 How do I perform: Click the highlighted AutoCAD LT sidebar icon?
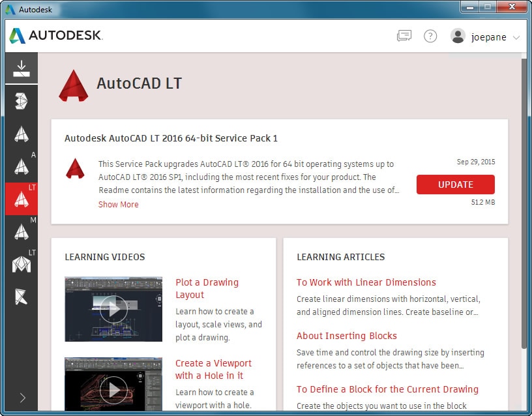(21, 199)
